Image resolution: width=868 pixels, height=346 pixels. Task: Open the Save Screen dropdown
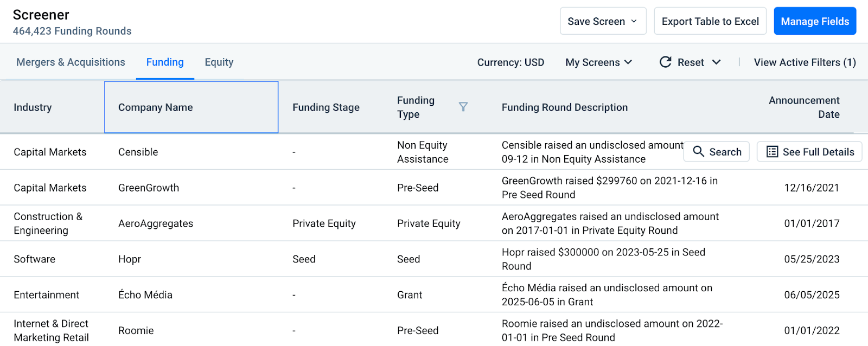click(x=603, y=22)
